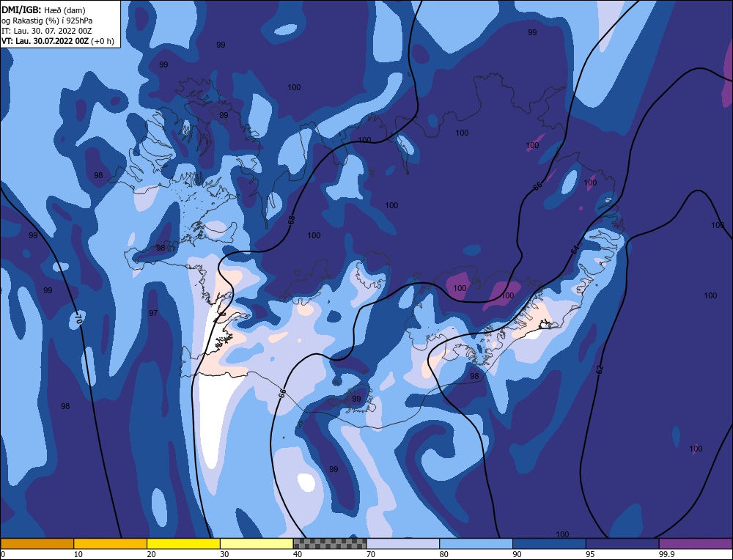Click the legend scale tick label 0

pos(3,554)
